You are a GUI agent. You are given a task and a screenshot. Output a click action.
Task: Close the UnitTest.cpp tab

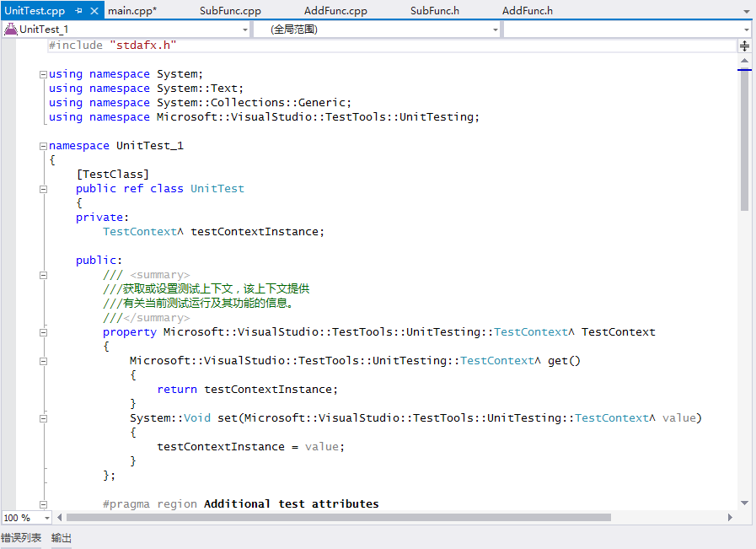click(94, 11)
